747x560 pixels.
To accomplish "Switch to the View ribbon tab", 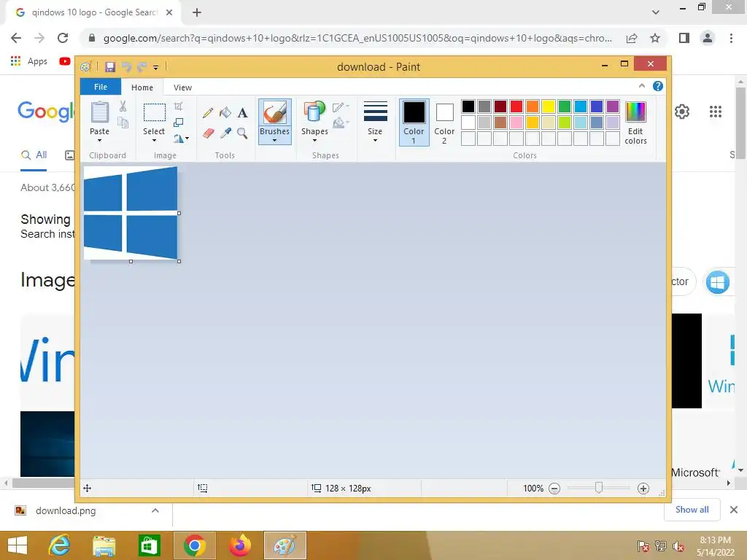I will [x=182, y=87].
